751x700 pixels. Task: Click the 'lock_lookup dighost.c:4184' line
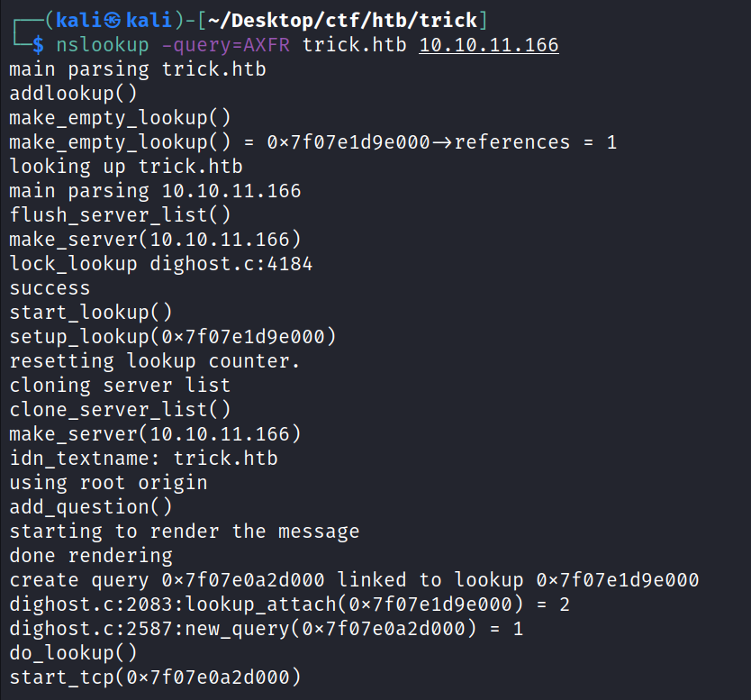(x=160, y=264)
